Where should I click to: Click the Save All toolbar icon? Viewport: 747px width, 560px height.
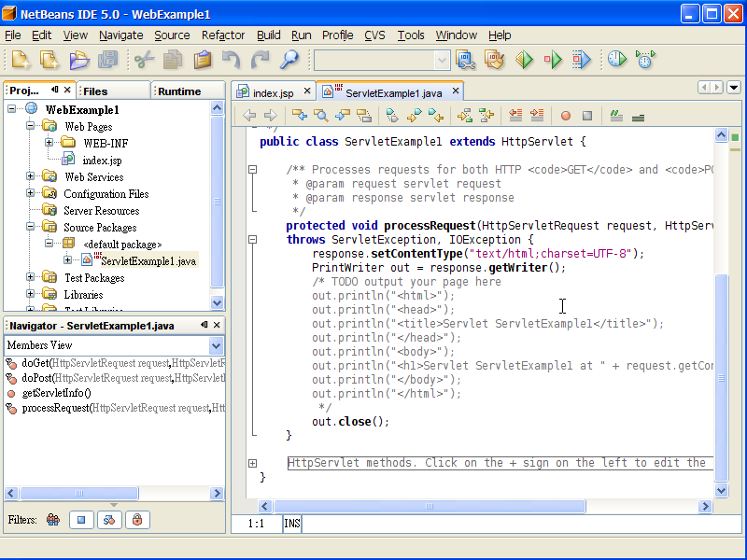point(107,60)
